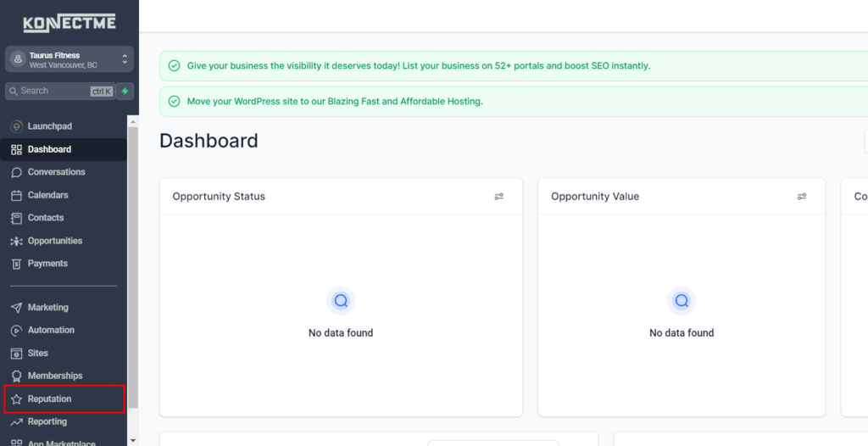Click the Sites icon in sidebar
This screenshot has width=868, height=446.
click(x=16, y=354)
